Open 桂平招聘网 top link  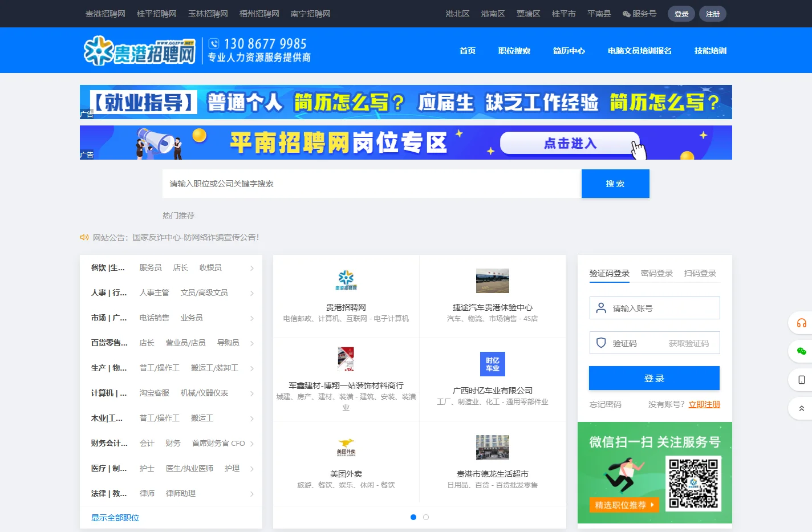click(x=157, y=14)
